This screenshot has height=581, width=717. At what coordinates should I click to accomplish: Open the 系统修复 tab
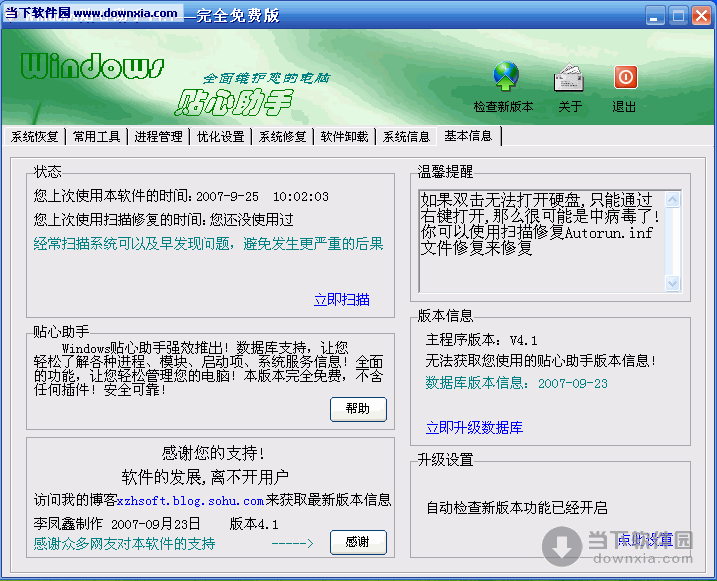point(282,137)
